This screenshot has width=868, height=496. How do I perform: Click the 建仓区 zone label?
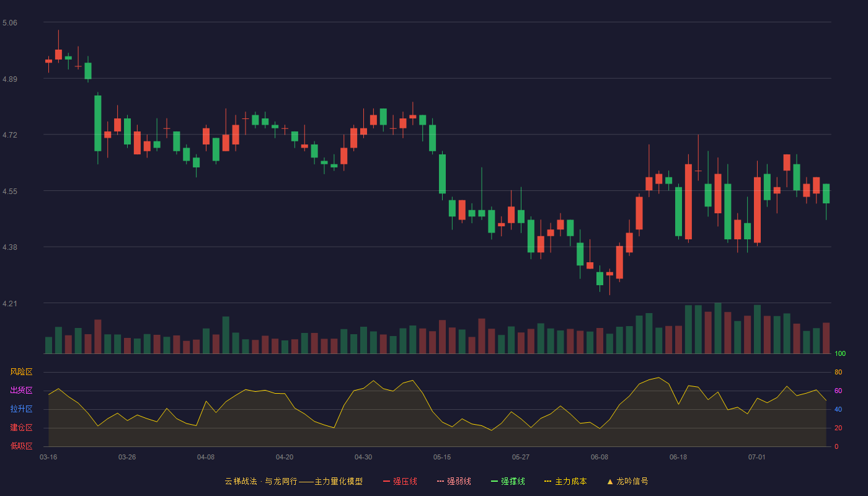pyautogui.click(x=21, y=428)
